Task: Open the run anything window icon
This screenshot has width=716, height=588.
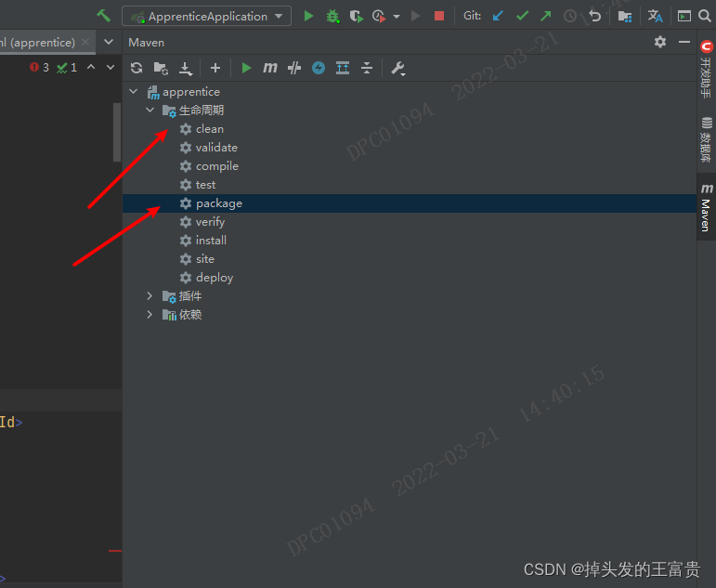Action: pos(683,16)
